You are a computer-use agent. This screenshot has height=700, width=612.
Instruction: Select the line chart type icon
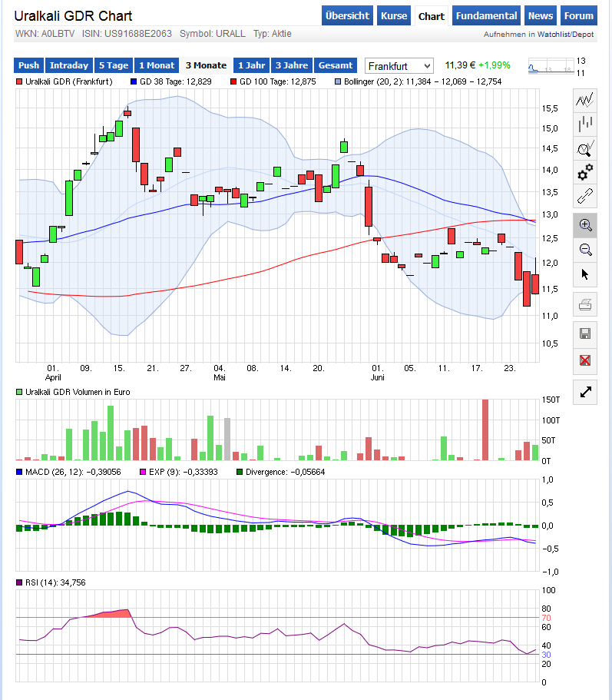point(585,100)
